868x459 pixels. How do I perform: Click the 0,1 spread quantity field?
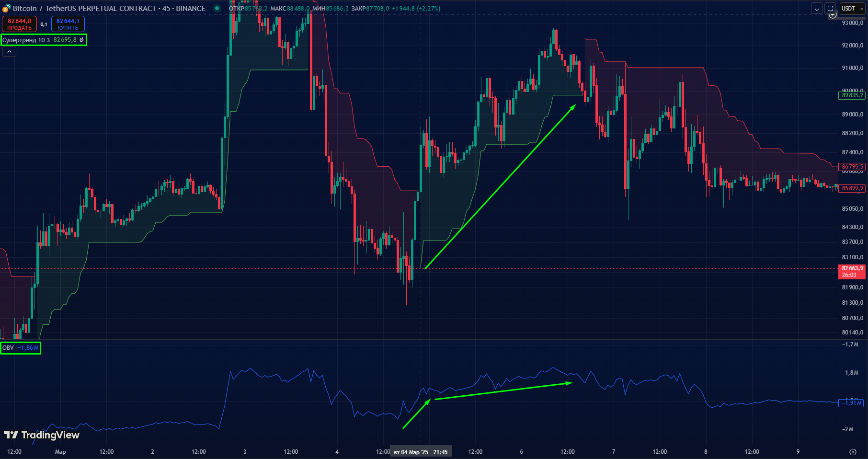pos(44,24)
